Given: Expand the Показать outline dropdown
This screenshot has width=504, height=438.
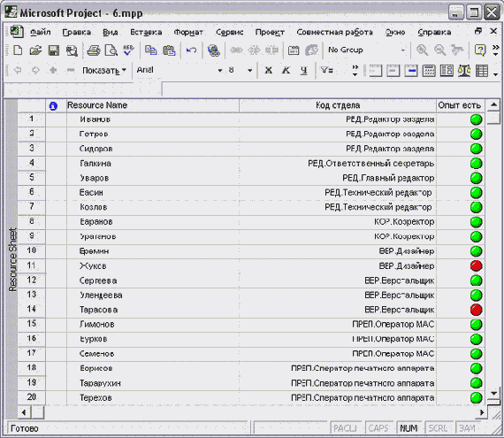Looking at the screenshot, I should click(104, 70).
